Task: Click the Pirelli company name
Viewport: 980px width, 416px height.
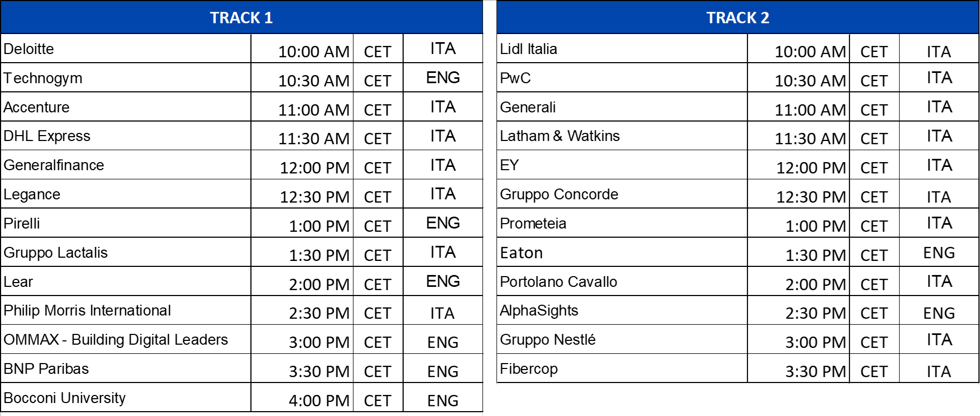Action: coord(22,224)
